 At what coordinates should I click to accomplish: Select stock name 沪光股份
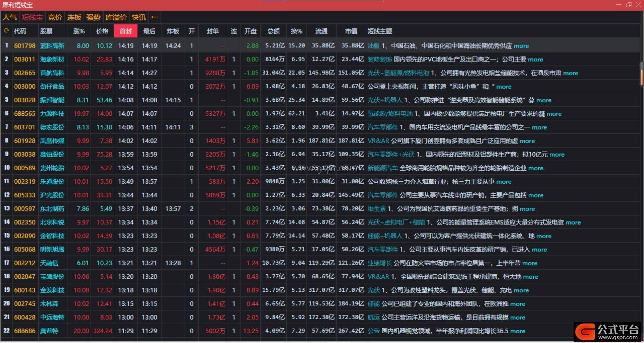tap(52, 195)
